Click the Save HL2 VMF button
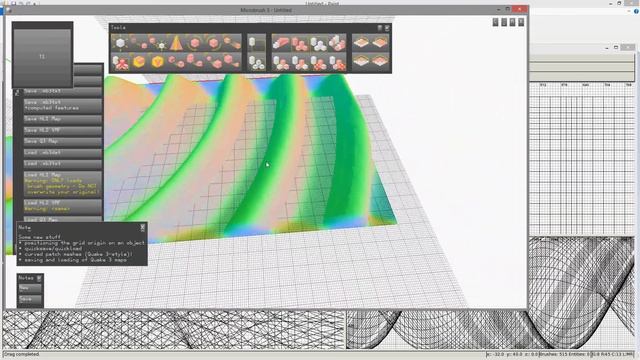 [62, 130]
